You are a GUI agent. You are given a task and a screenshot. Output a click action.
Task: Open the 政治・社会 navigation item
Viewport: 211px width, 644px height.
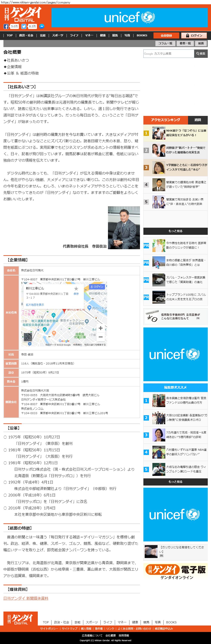26,35
